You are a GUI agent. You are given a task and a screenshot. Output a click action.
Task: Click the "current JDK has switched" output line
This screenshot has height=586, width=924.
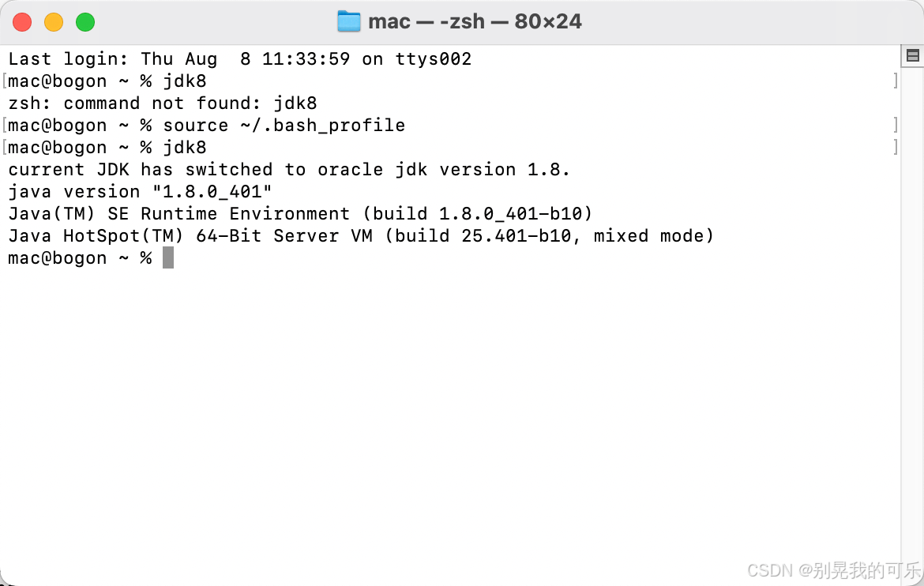pyautogui.click(x=288, y=170)
